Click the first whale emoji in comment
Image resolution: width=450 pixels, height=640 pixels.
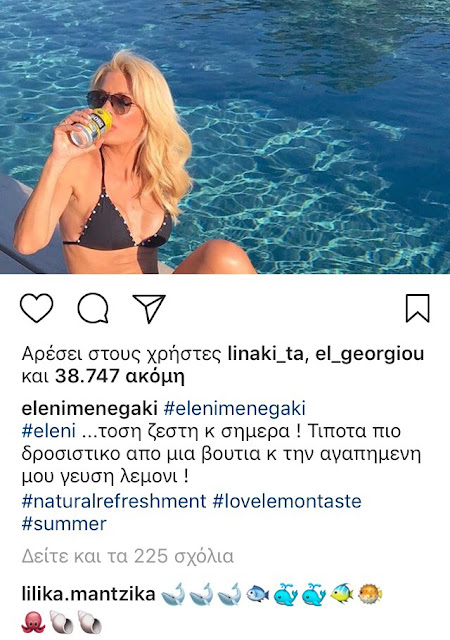coord(173,594)
